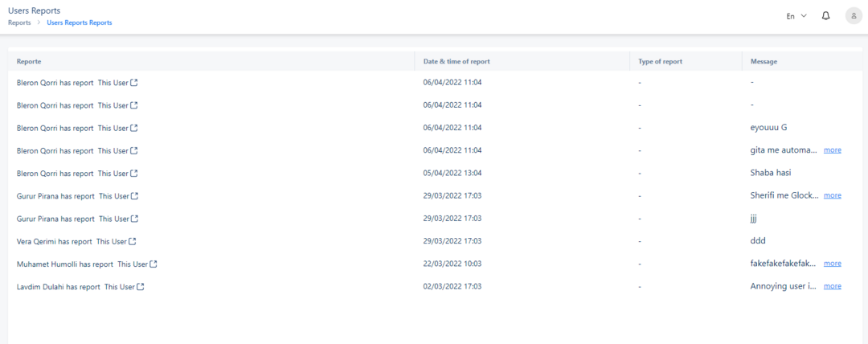Open notifications bell icon
Viewport: 868px width, 344px height.
click(826, 16)
